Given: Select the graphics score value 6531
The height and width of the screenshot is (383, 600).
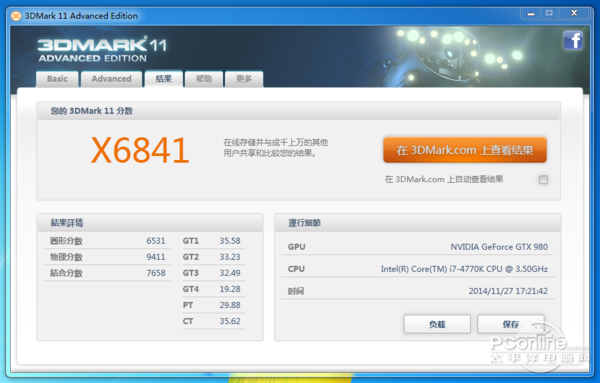Looking at the screenshot, I should (156, 241).
